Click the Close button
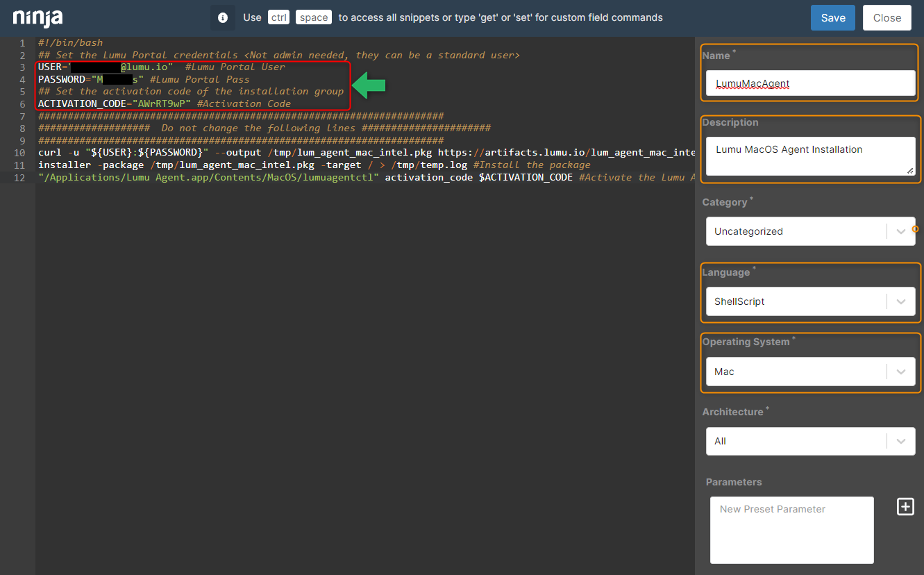The height and width of the screenshot is (575, 924). coord(887,17)
